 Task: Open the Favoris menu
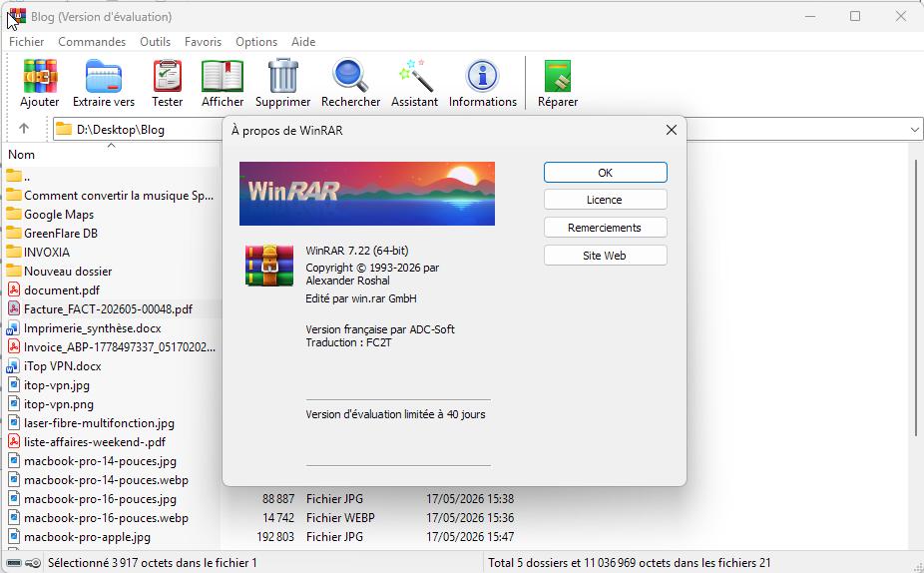tap(203, 42)
